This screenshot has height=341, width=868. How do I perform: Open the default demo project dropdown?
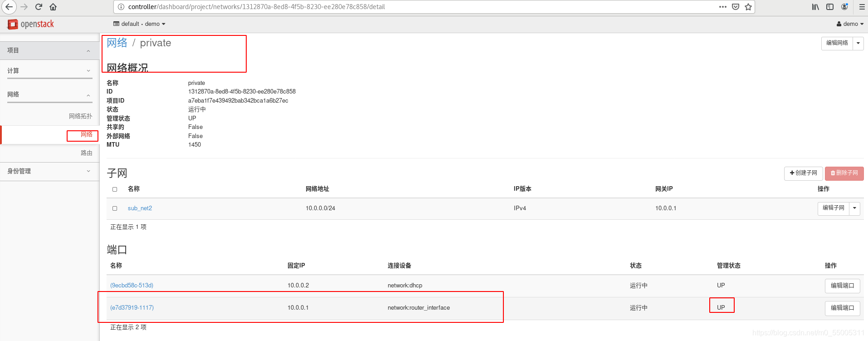click(139, 24)
